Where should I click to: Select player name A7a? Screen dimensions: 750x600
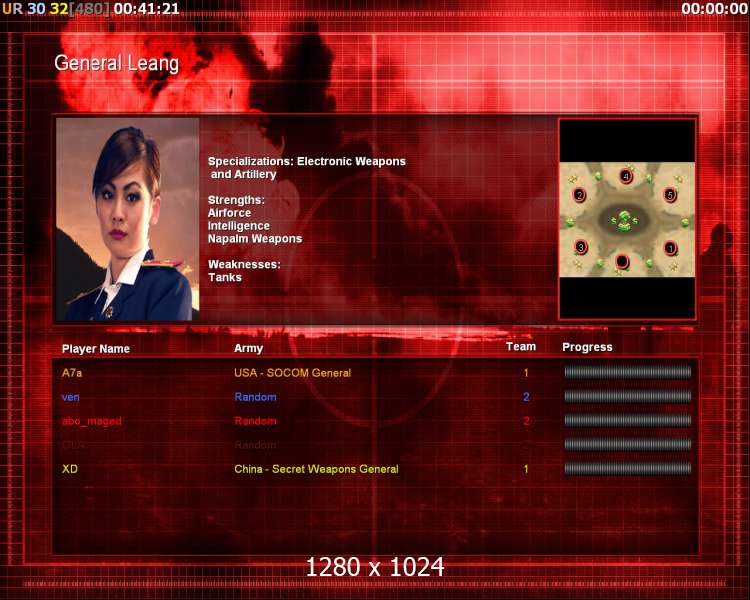pos(72,373)
